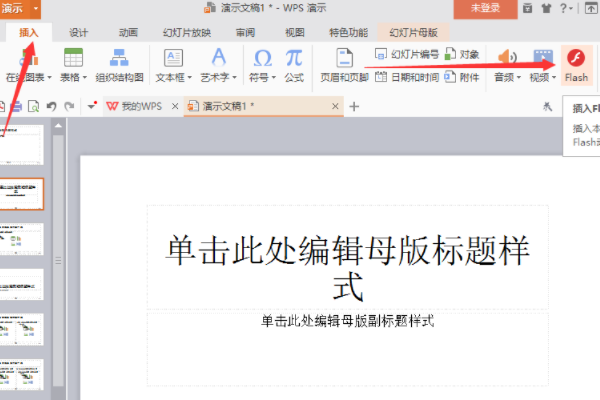Image resolution: width=600 pixels, height=400 pixels.
Task: Open the 动画 tab
Action: tap(128, 33)
